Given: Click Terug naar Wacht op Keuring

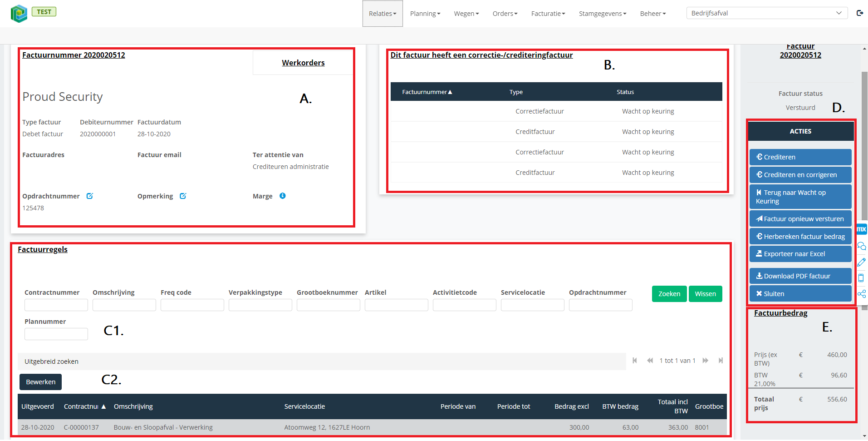Looking at the screenshot, I should (x=800, y=197).
